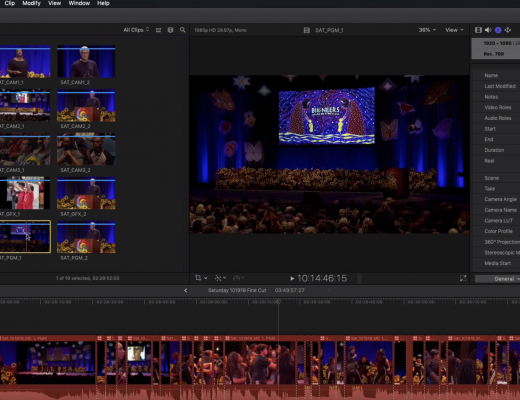The height and width of the screenshot is (400, 520).
Task: Click the viewer video image
Action: click(x=329, y=154)
